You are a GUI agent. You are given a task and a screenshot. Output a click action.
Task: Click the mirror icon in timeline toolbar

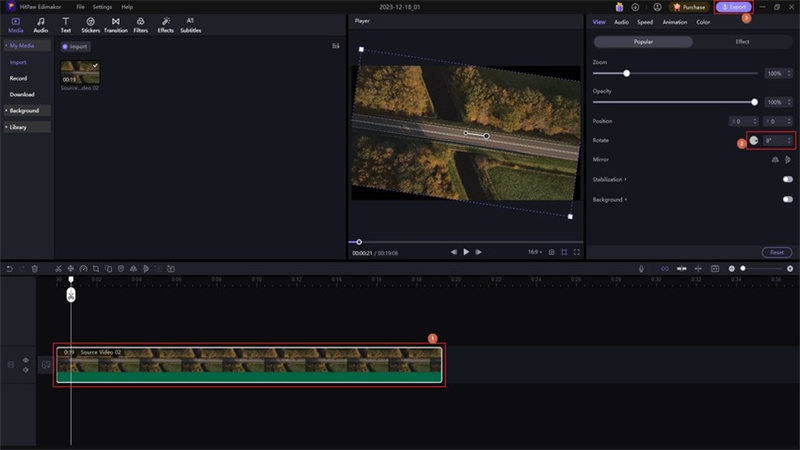[133, 268]
